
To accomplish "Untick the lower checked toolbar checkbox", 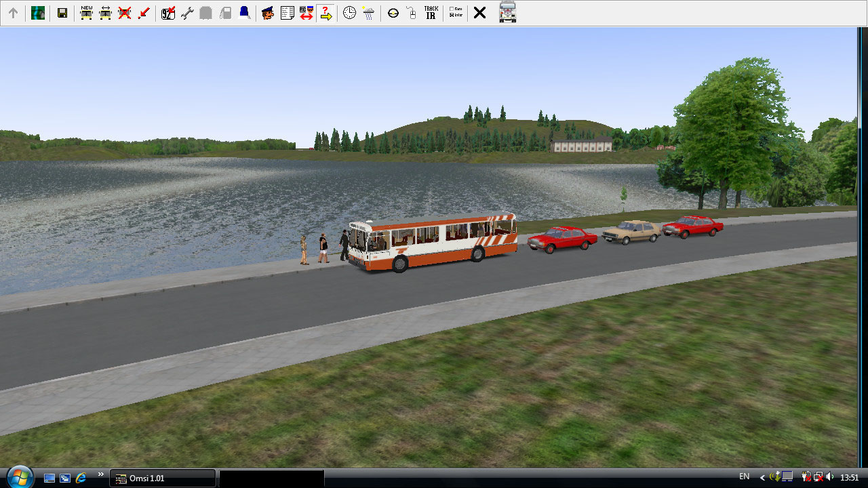I will 452,16.
